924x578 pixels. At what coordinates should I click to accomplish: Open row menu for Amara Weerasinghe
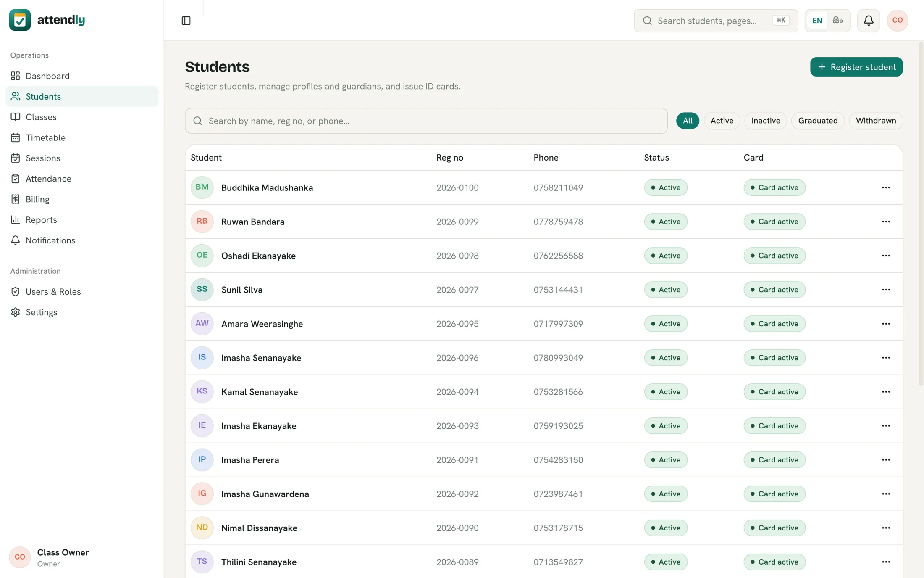[886, 324]
